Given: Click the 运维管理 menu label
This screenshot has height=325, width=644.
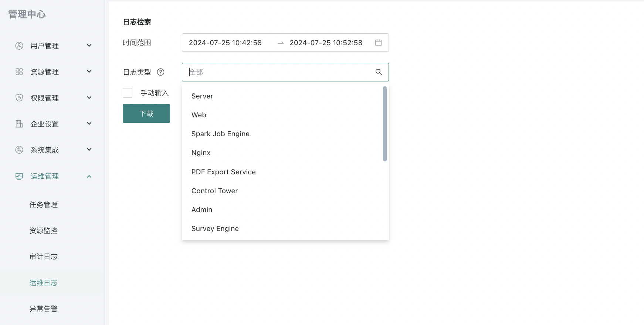Looking at the screenshot, I should pos(45,176).
